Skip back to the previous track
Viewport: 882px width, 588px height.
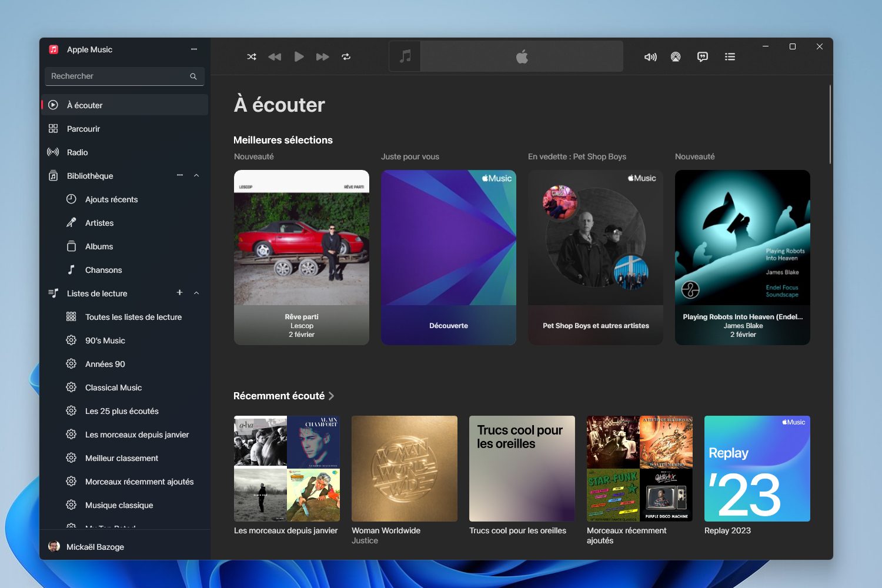point(275,57)
